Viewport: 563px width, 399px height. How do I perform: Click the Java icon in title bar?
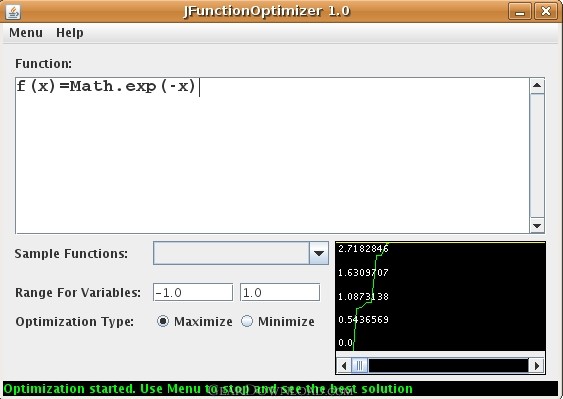click(x=13, y=11)
